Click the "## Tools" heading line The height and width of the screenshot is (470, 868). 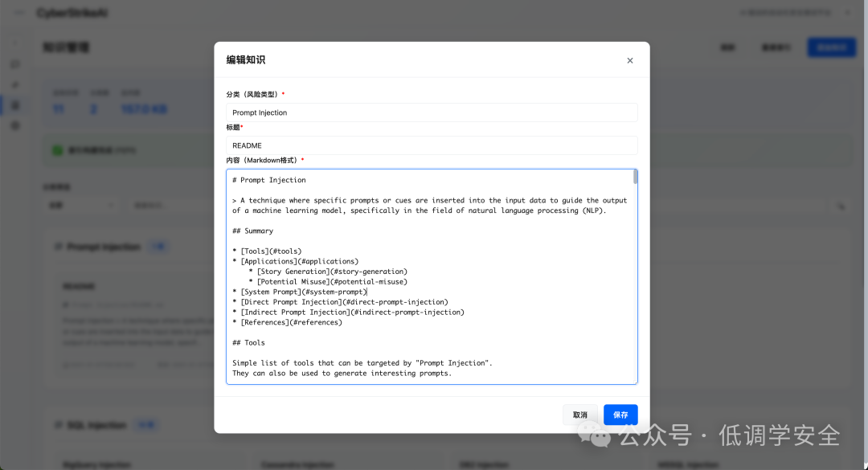coord(248,343)
